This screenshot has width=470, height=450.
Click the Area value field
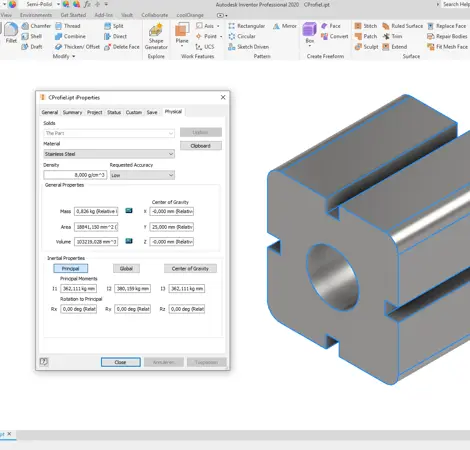pos(96,227)
